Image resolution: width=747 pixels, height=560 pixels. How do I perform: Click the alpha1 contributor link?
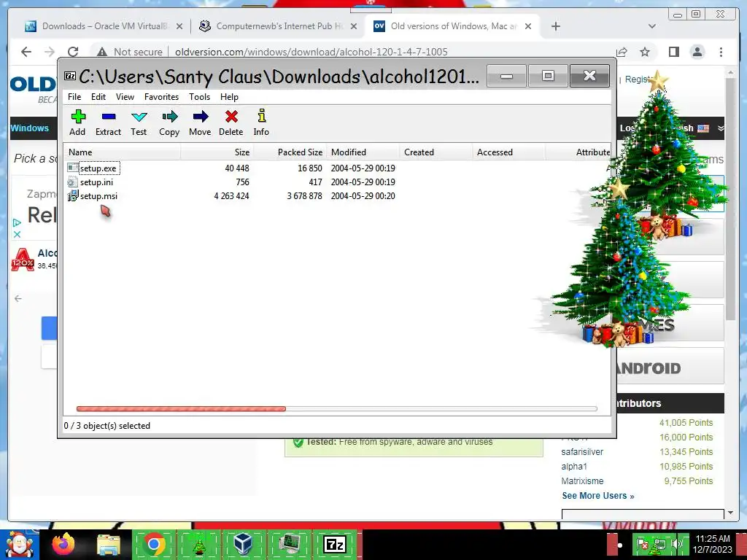coord(574,467)
